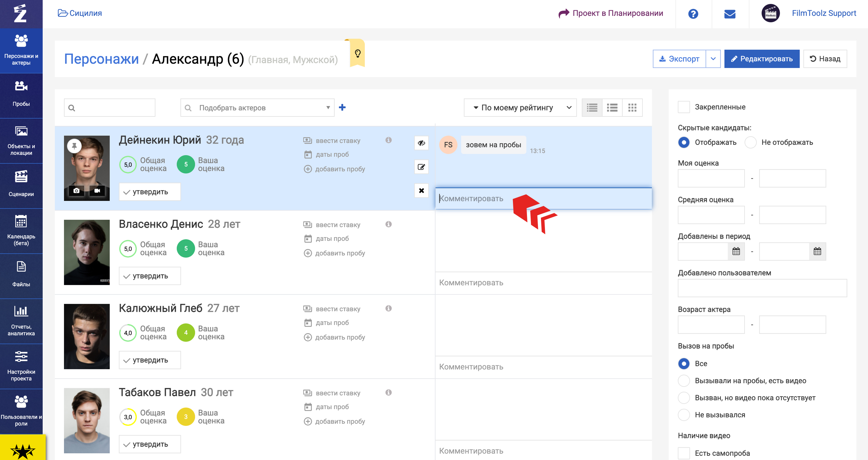Select Не вызывался radio button
The height and width of the screenshot is (460, 868).
tap(683, 415)
